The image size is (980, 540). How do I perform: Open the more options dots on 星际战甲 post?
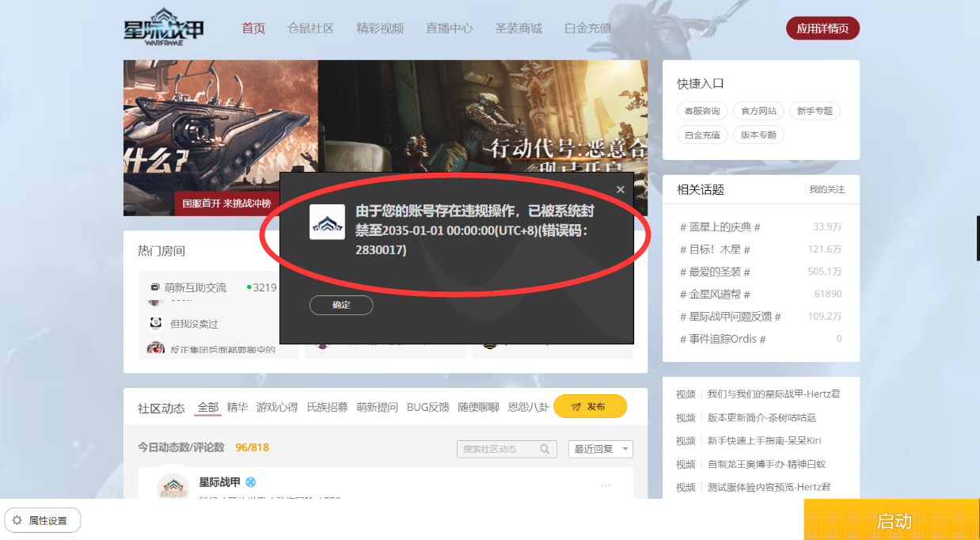click(606, 485)
